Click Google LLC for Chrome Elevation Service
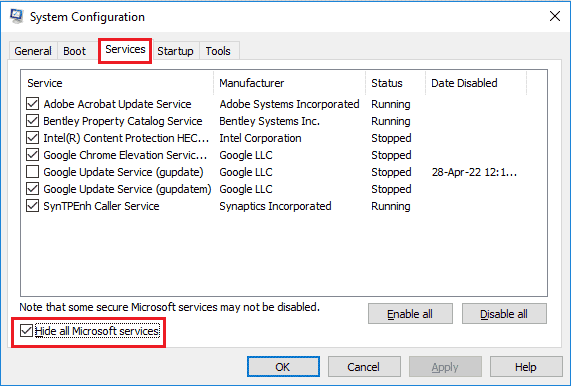Viewport: 571px width, 386px height. [x=246, y=155]
